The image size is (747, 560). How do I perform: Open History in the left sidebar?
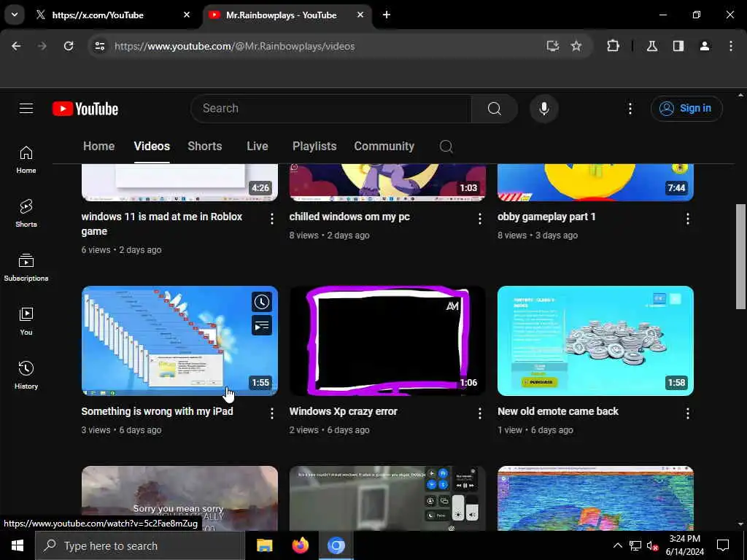pyautogui.click(x=26, y=376)
